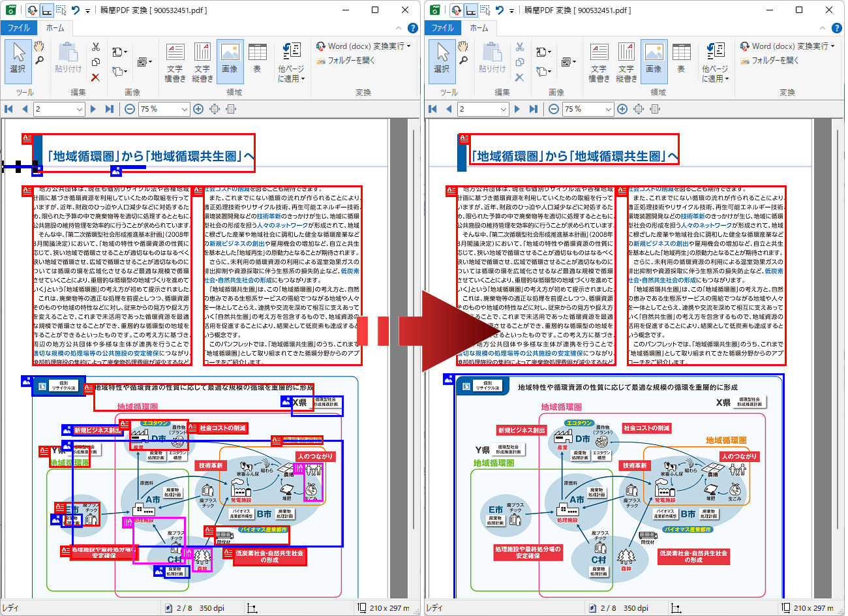Image resolution: width=848 pixels, height=616 pixels.
Task: Click the red X delete icon in left window
Action: (95, 77)
